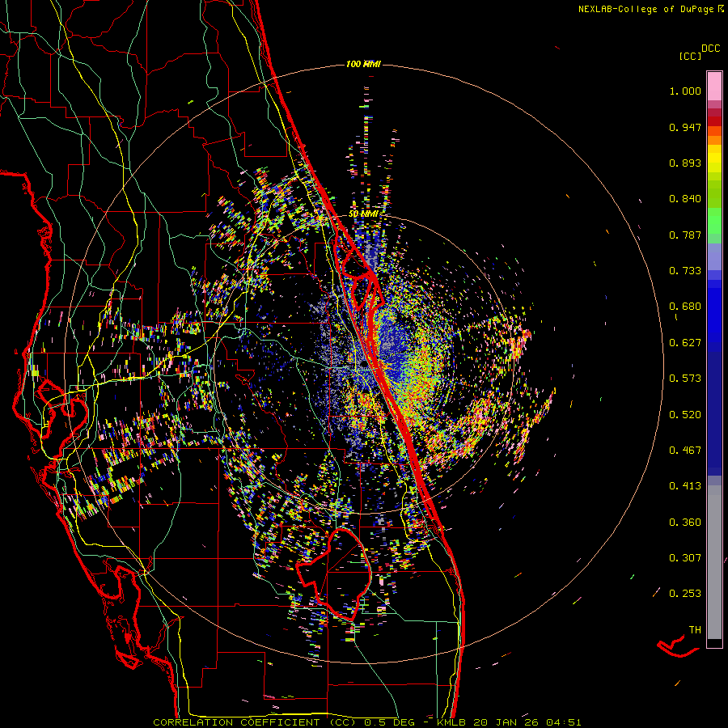The image size is (728, 728).
Task: Click the 0.573 color scale value
Action: point(685,379)
